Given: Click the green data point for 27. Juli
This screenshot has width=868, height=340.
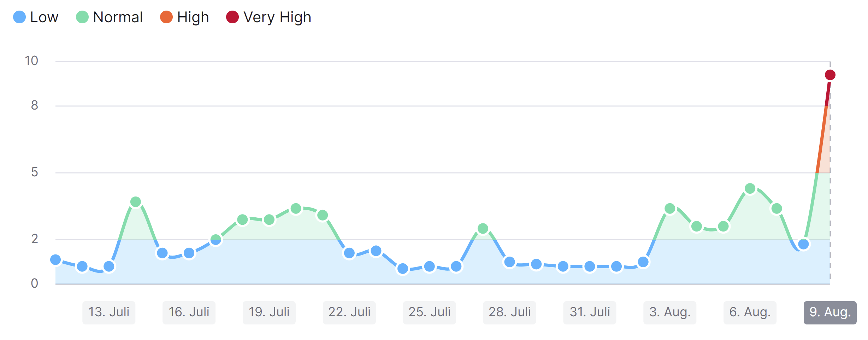Looking at the screenshot, I should coord(483,229).
